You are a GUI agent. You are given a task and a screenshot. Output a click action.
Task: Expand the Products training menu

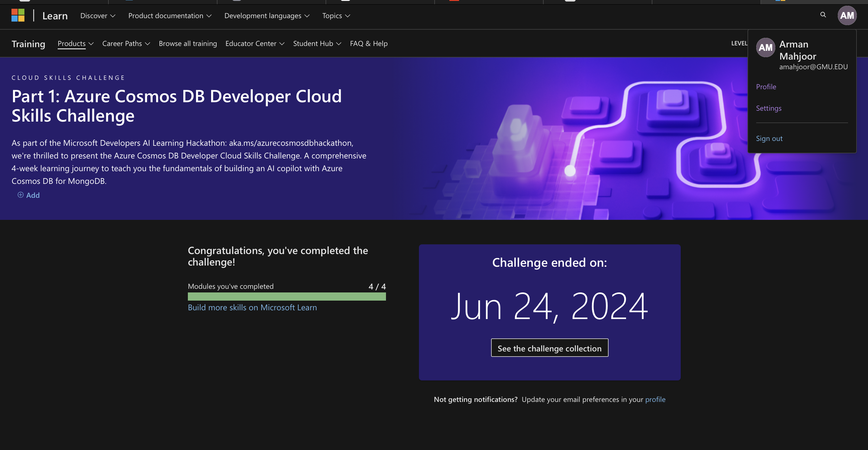76,44
